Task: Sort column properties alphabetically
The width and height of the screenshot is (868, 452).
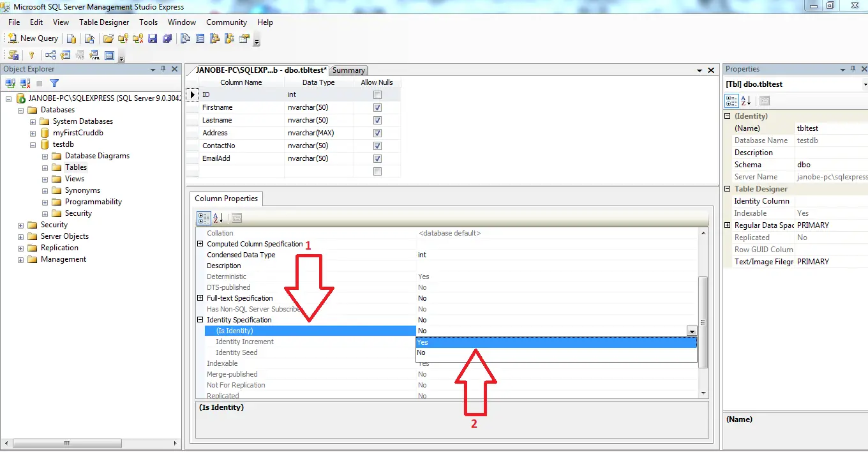Action: point(218,218)
